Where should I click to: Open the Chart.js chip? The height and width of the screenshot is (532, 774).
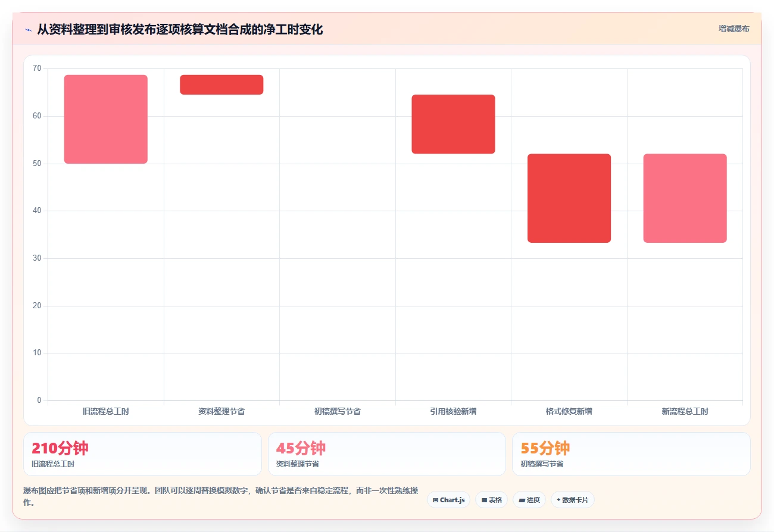(x=449, y=500)
